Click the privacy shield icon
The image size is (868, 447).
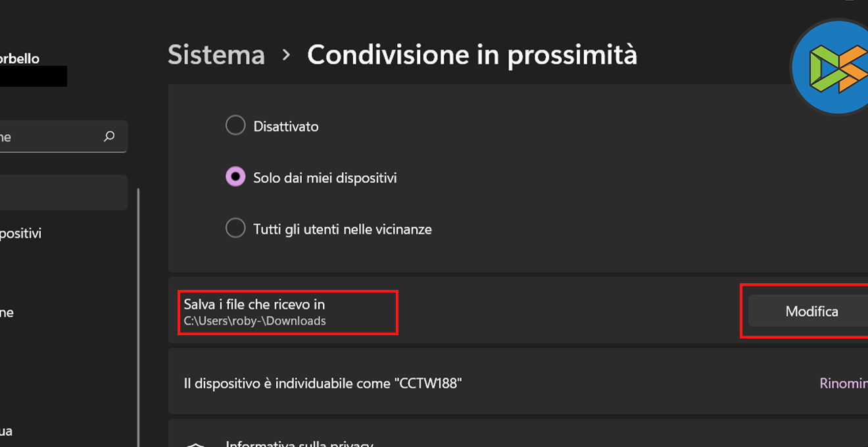(195, 444)
